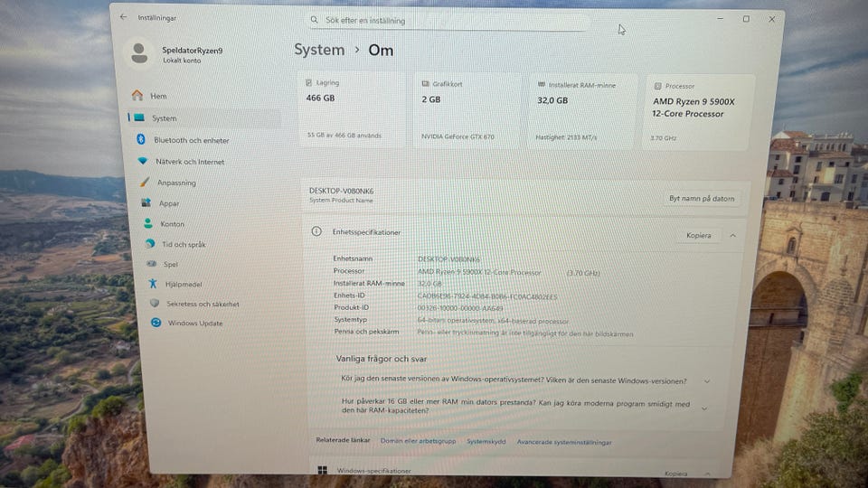Image resolution: width=868 pixels, height=488 pixels.
Task: Click the Produkt-ID value
Action: pos(460,308)
